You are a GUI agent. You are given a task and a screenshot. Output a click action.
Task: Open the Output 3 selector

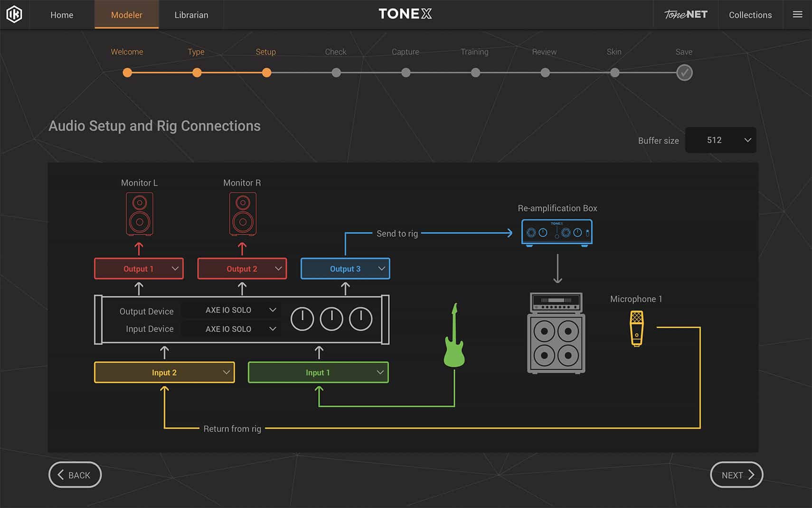[345, 268]
